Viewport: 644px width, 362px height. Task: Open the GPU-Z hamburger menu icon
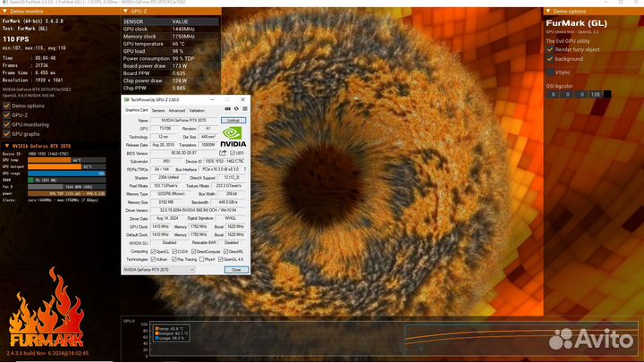[x=245, y=109]
